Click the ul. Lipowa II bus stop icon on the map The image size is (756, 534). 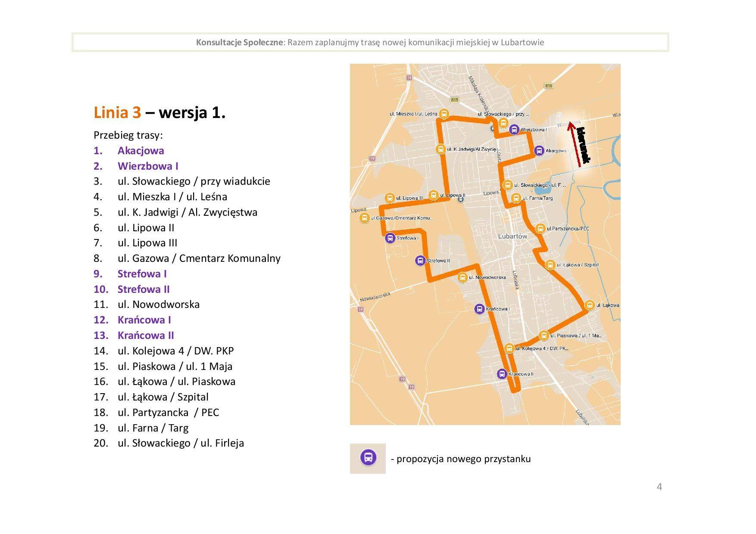coord(434,196)
